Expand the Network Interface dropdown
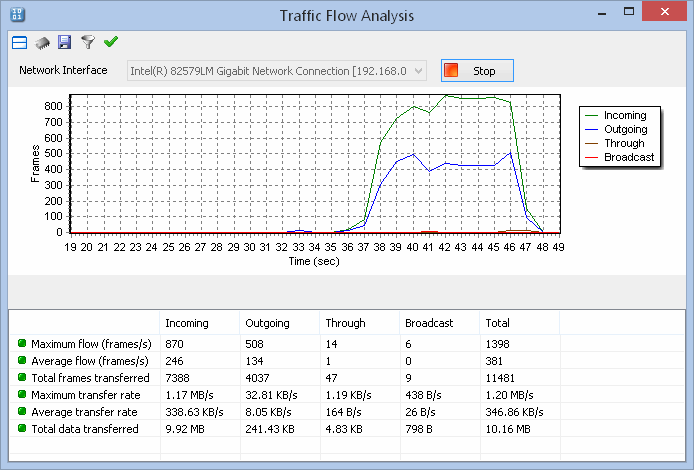 [418, 71]
